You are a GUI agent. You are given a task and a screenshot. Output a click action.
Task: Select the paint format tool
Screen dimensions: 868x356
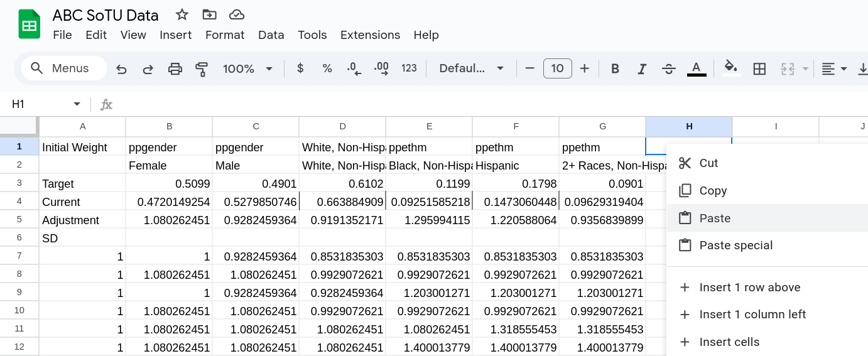pos(202,68)
